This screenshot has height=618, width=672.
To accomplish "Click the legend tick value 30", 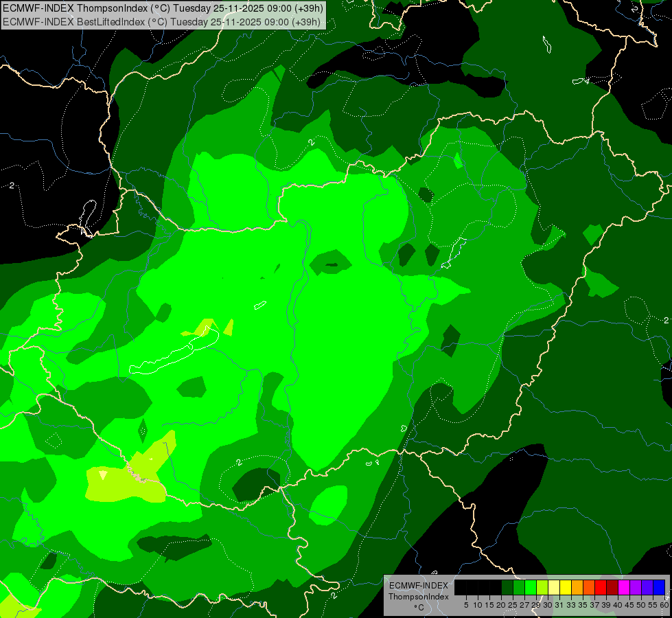I will tap(548, 605).
